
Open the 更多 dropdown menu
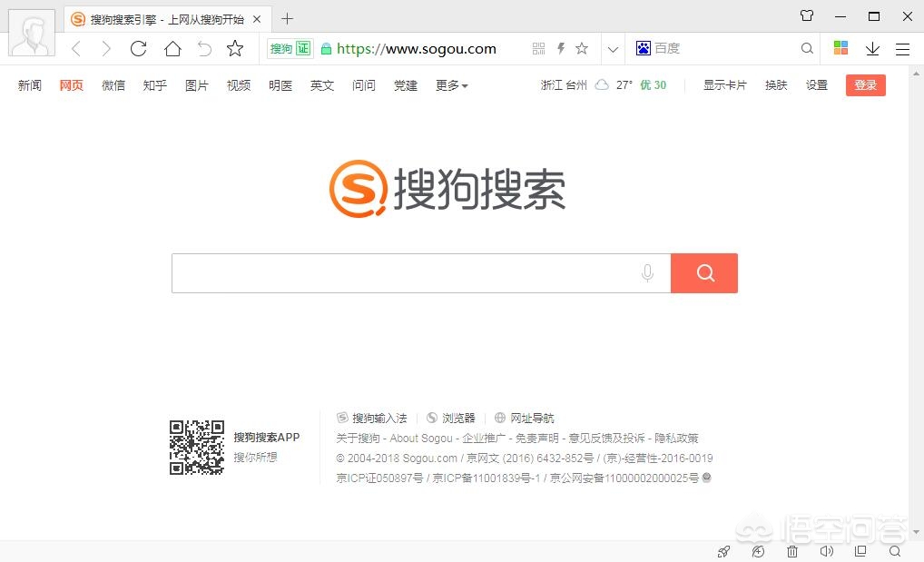coord(451,84)
